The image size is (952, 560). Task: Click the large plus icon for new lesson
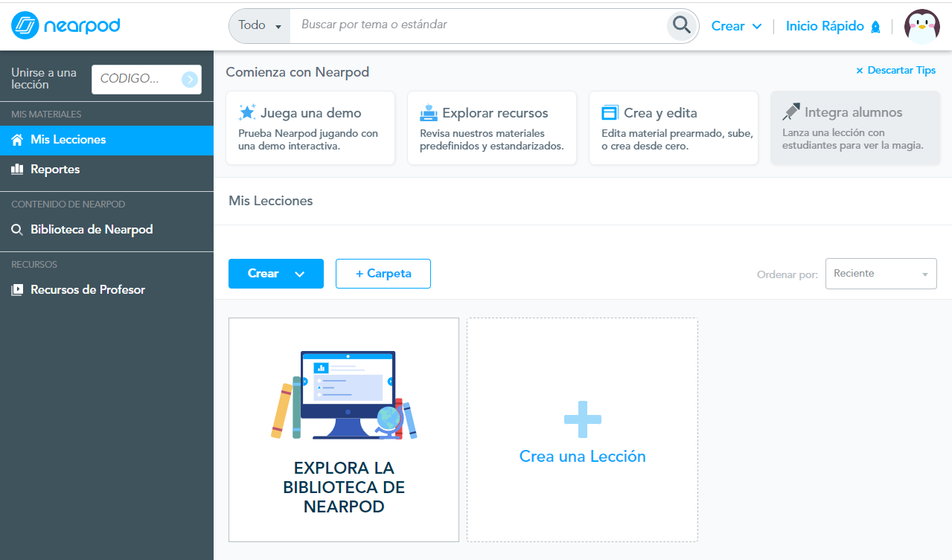coord(583,419)
